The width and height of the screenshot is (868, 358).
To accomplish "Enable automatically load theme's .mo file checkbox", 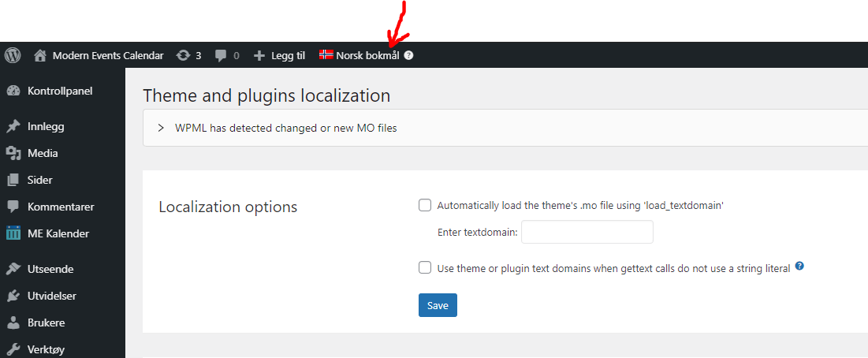I will point(425,205).
